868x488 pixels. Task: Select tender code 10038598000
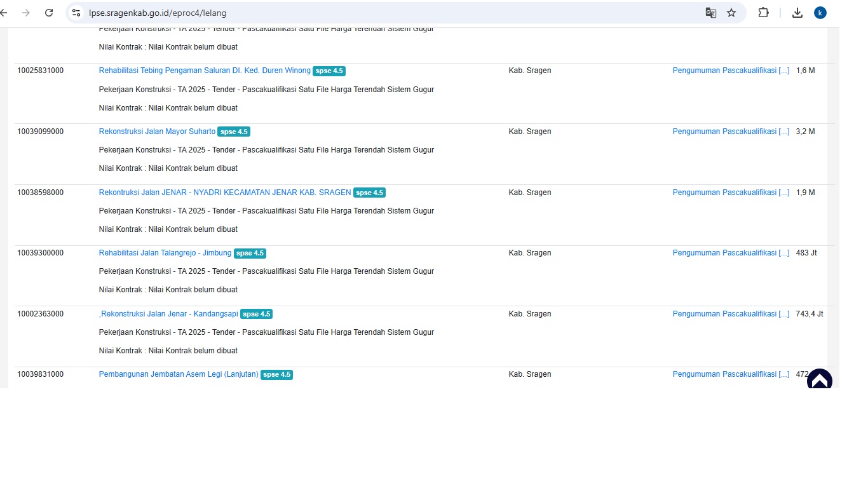[x=40, y=193]
